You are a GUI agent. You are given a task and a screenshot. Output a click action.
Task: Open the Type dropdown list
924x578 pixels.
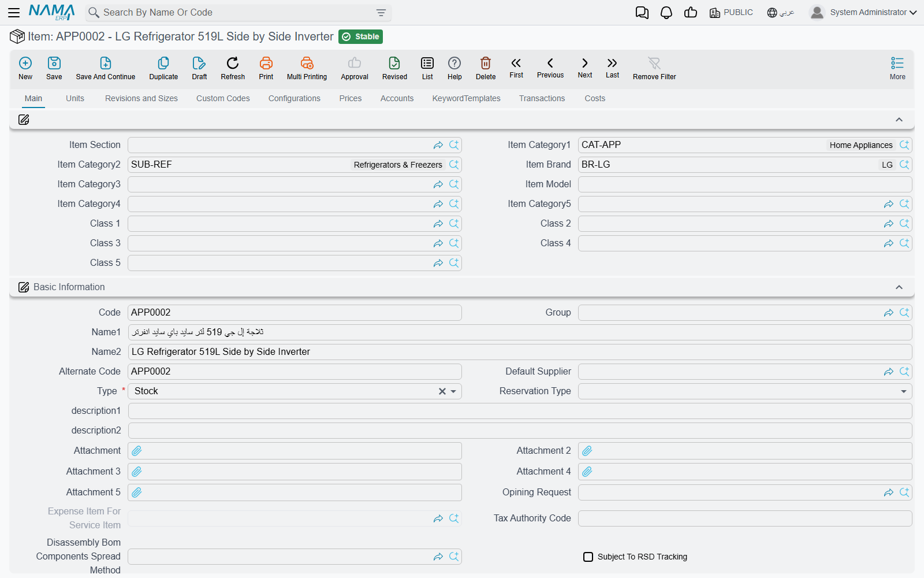[454, 391]
